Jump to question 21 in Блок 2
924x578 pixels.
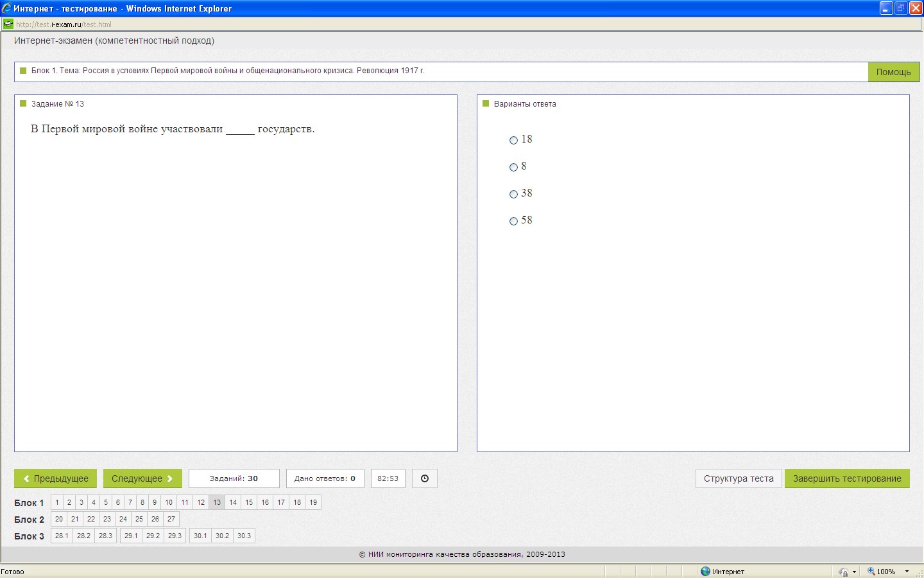pyautogui.click(x=75, y=519)
